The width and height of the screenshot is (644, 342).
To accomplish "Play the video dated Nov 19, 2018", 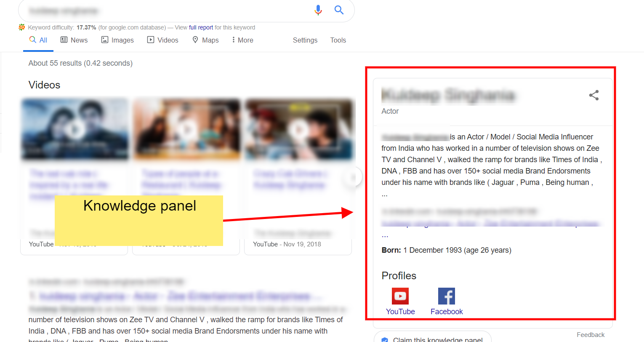I will 298,129.
